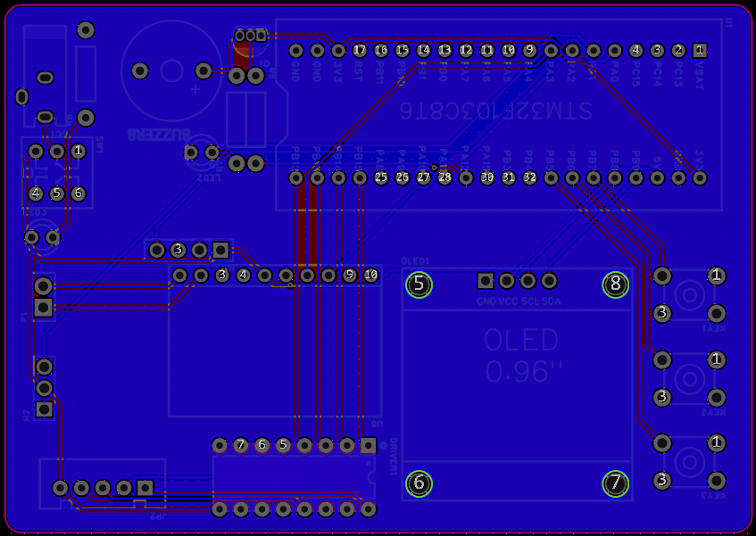Select the OLED1 reference label
The width and height of the screenshot is (756, 536).
pos(415,261)
